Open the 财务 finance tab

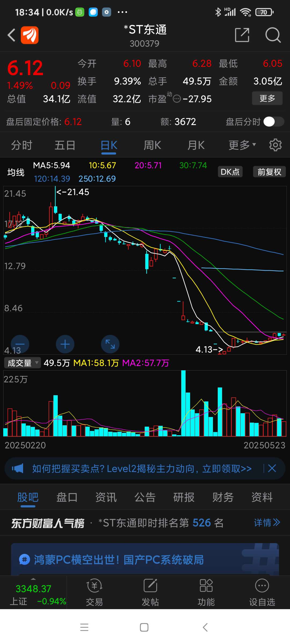pyautogui.click(x=223, y=497)
